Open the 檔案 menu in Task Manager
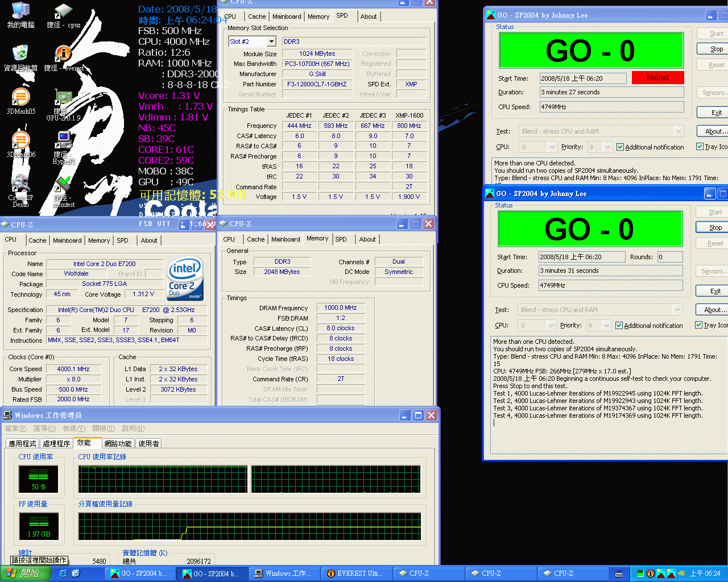Screen dimensions: 728x582 (x=15, y=429)
